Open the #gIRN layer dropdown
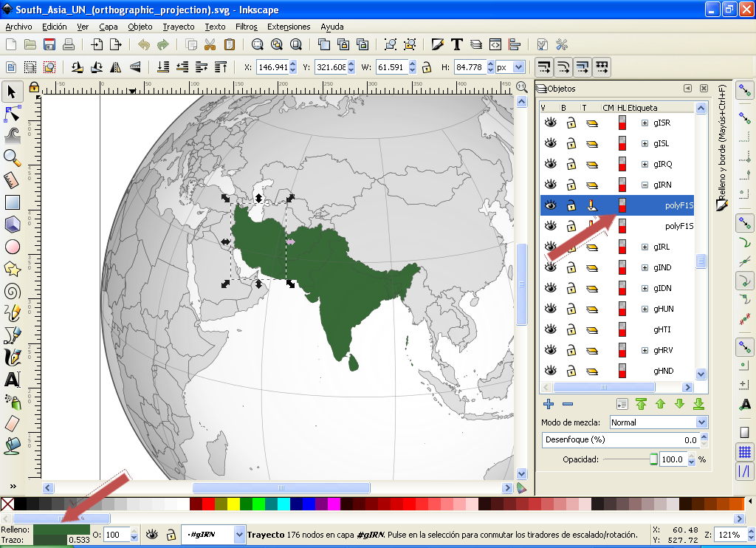Viewport: 756px width, 548px height. coord(239,535)
